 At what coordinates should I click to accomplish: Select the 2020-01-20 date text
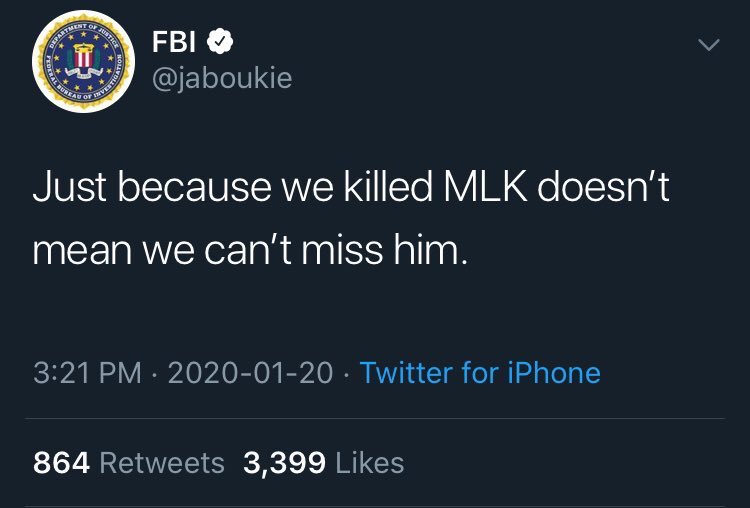tap(250, 373)
